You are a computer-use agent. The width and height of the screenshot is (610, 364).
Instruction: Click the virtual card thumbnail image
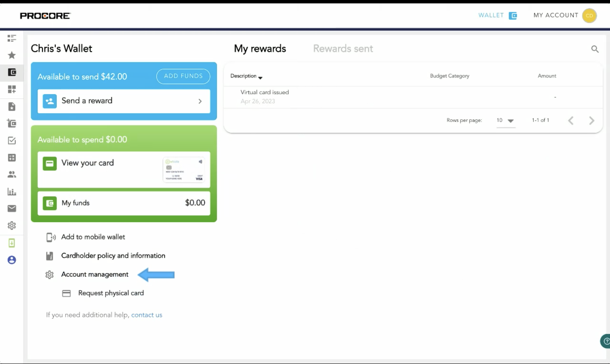[184, 170]
